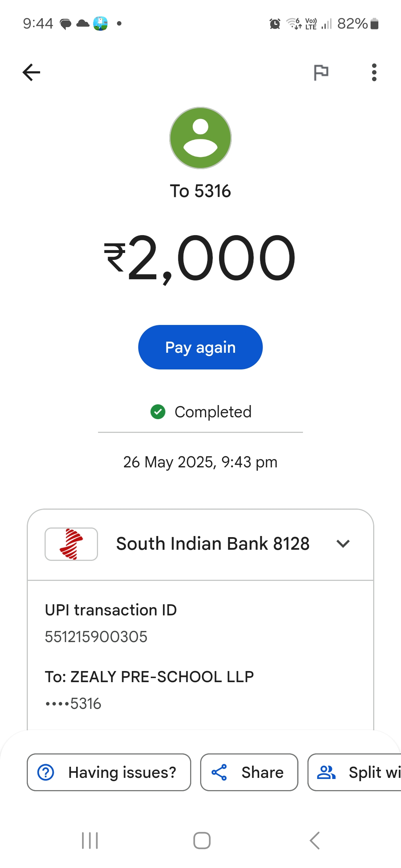This screenshot has width=401, height=868.
Task: Tap the Android back navigation button
Action: point(314,841)
